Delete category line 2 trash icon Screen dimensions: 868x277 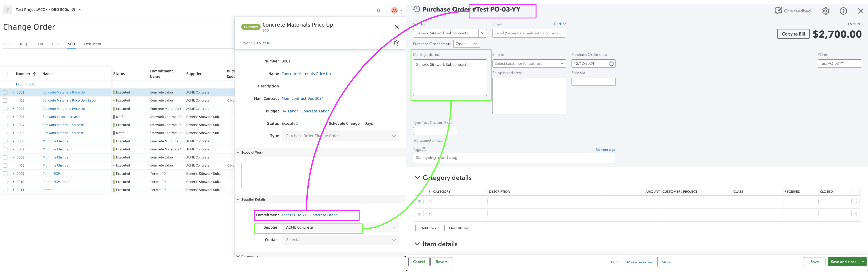tap(855, 215)
